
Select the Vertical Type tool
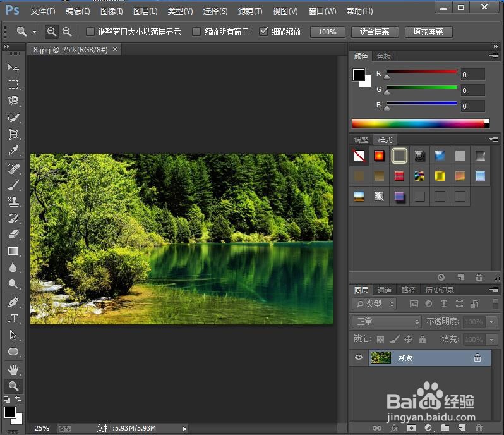coord(13,319)
